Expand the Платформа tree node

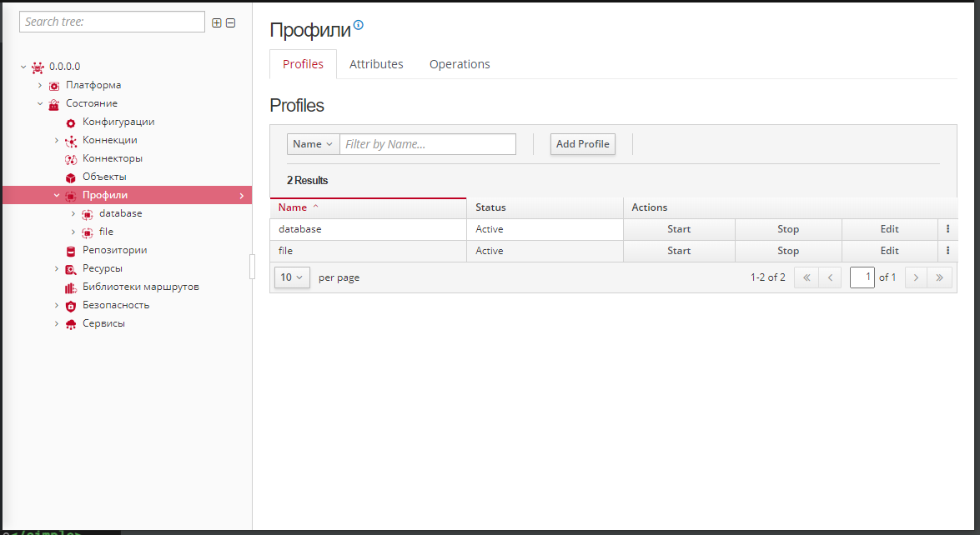click(x=40, y=85)
